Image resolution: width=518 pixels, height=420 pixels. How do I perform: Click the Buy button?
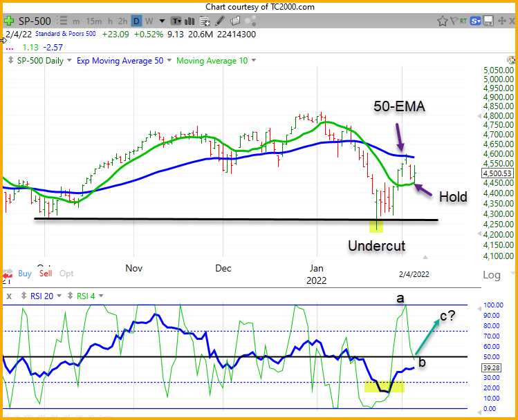pos(25,274)
